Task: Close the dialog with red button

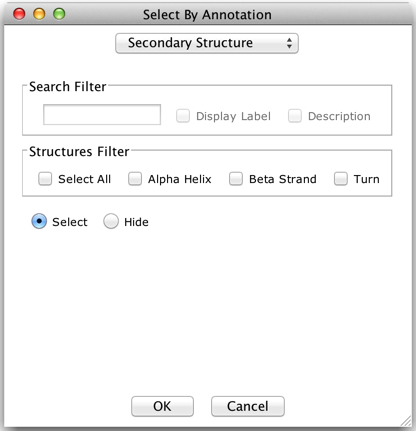Action: (x=19, y=14)
